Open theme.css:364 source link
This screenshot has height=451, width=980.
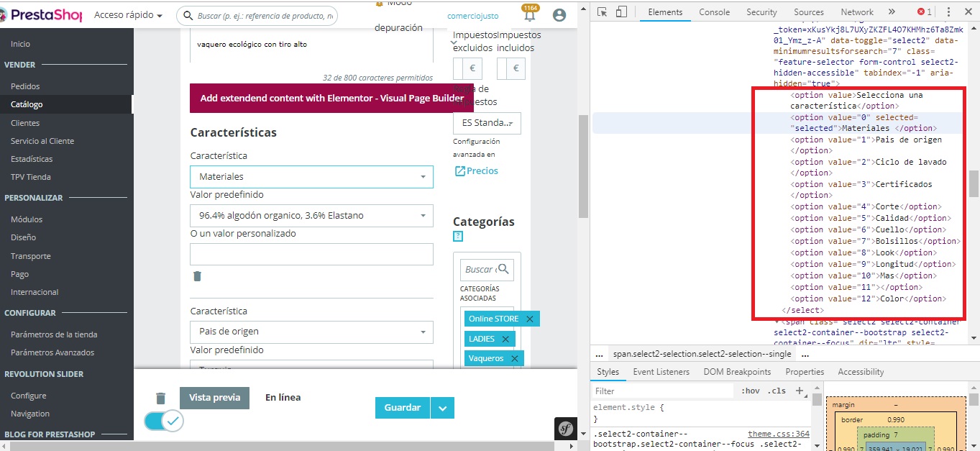click(x=779, y=434)
